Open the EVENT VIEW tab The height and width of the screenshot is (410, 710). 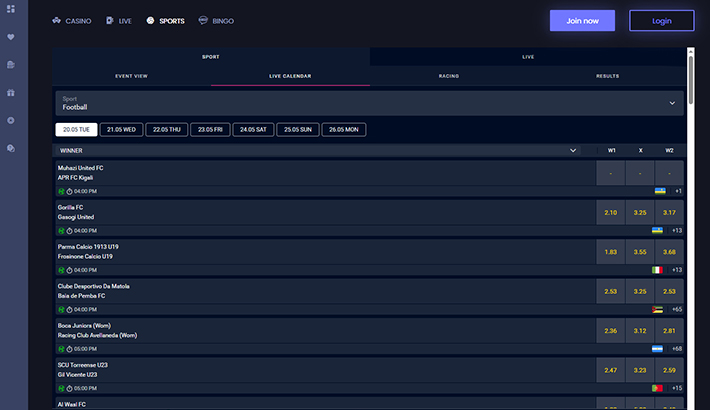(131, 76)
